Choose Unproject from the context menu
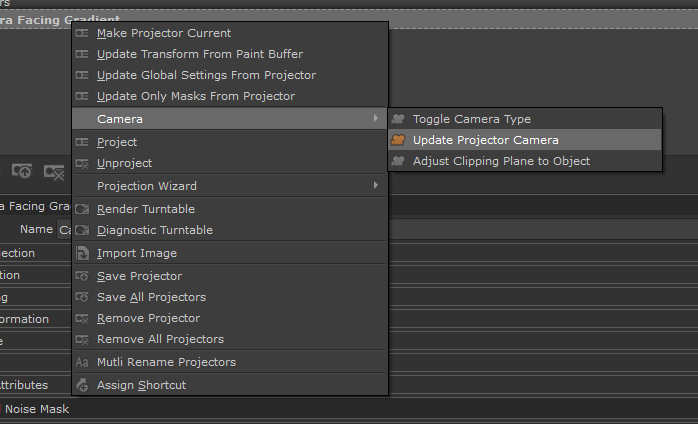698x424 pixels. (125, 163)
